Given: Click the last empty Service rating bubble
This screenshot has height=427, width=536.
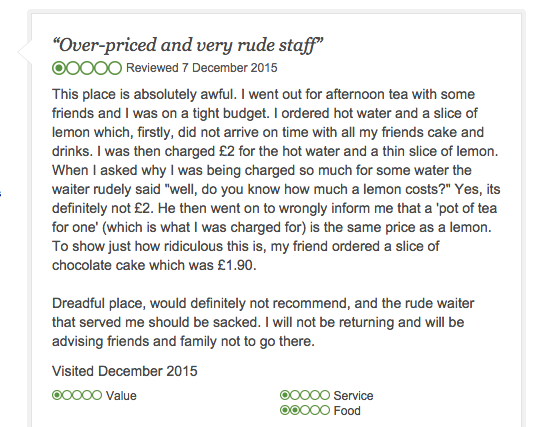Looking at the screenshot, I should 325,395.
